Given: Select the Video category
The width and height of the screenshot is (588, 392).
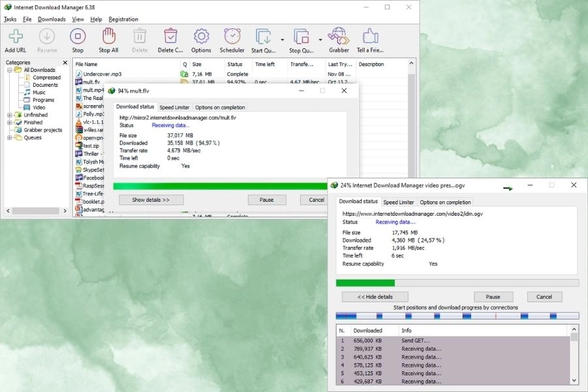Looking at the screenshot, I should pos(39,107).
